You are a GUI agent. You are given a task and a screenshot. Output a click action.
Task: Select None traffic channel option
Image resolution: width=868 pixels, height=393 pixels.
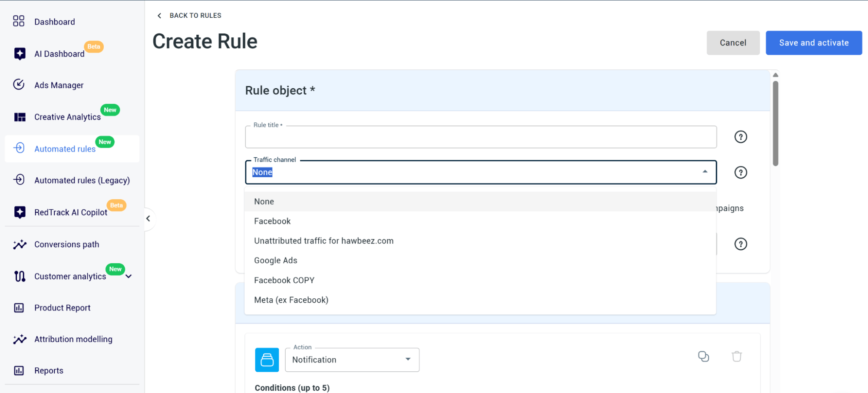(480, 201)
